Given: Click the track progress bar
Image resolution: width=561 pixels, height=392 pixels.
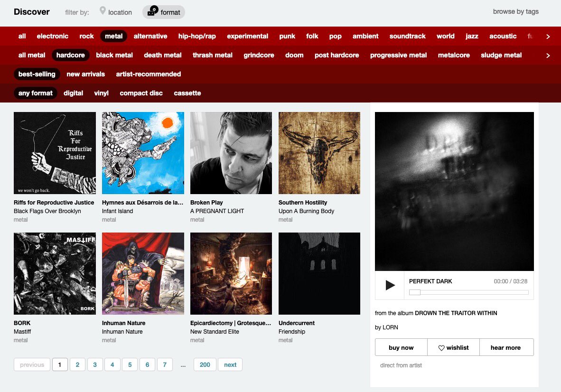Looking at the screenshot, I should (x=469, y=292).
